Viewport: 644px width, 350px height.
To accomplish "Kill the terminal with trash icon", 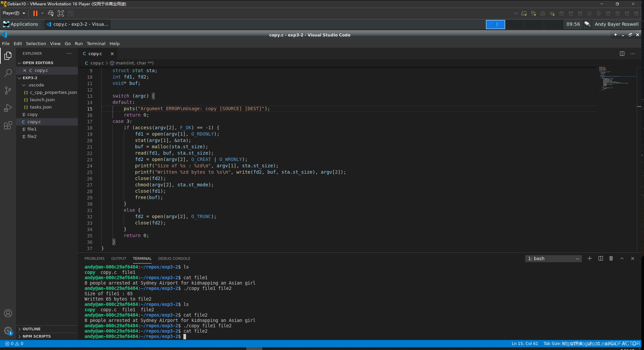I will (x=611, y=258).
